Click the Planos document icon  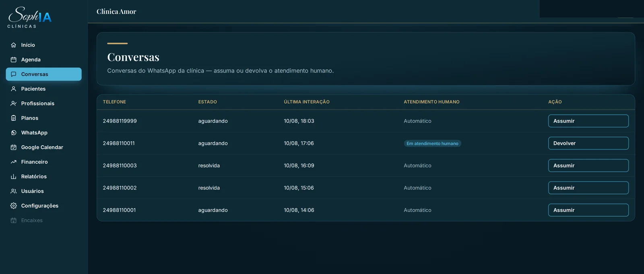tap(13, 118)
